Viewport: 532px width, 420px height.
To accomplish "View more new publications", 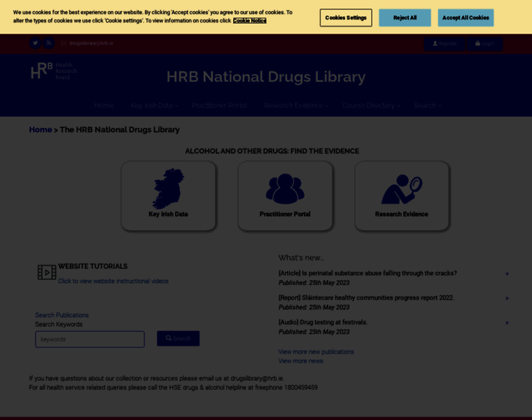I will click(x=316, y=352).
